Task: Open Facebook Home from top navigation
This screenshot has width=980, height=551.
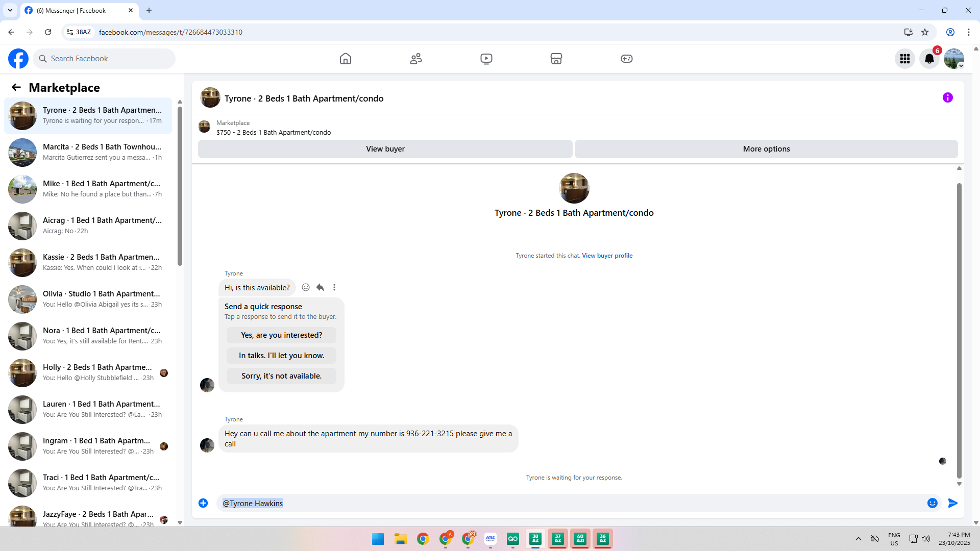Action: (346, 59)
